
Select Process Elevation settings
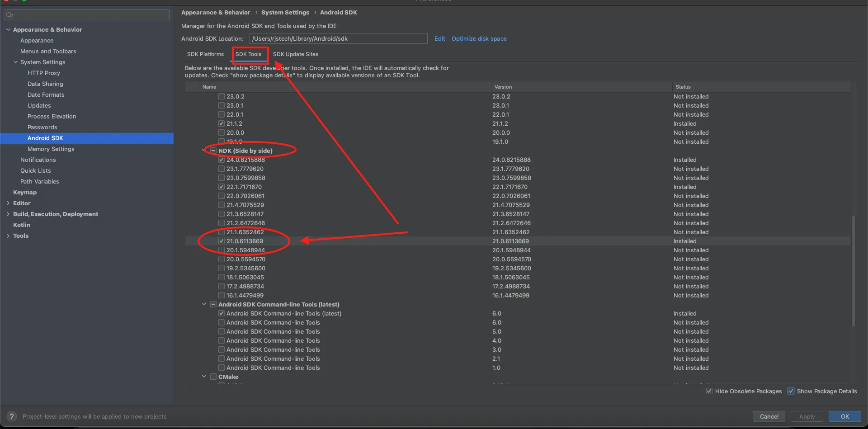pos(52,116)
